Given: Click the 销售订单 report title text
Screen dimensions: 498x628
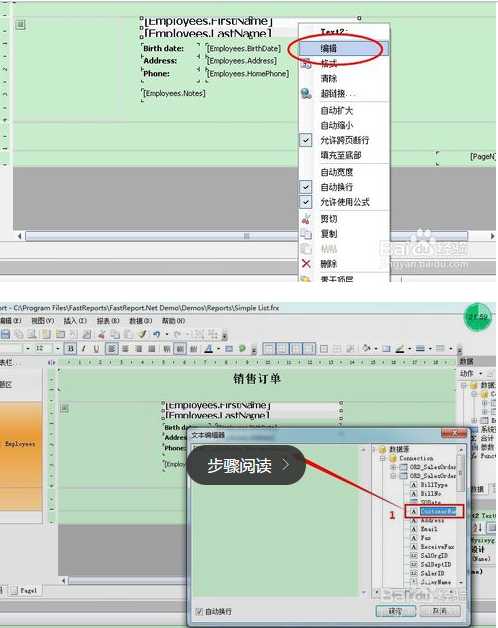Looking at the screenshot, I should point(257,378).
